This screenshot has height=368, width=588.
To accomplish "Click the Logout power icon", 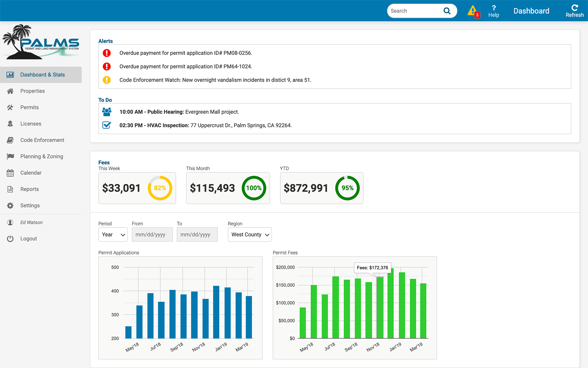I will coord(10,239).
